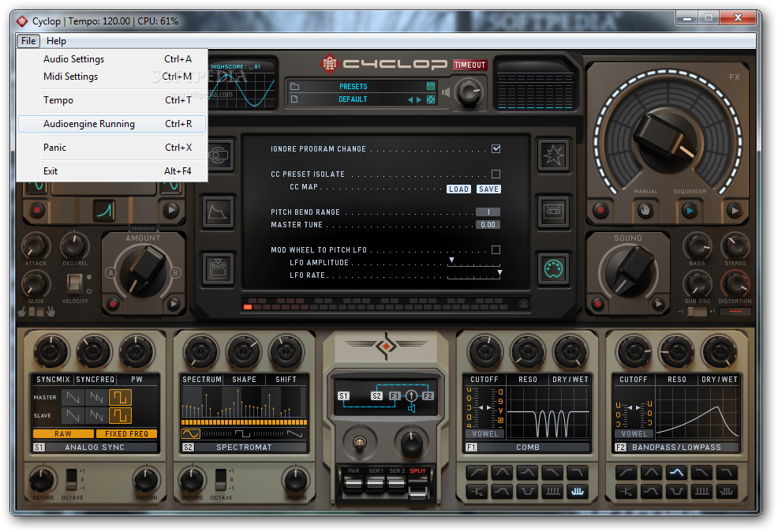
Task: Select the MASTER square wave icon
Action: pyautogui.click(x=120, y=398)
